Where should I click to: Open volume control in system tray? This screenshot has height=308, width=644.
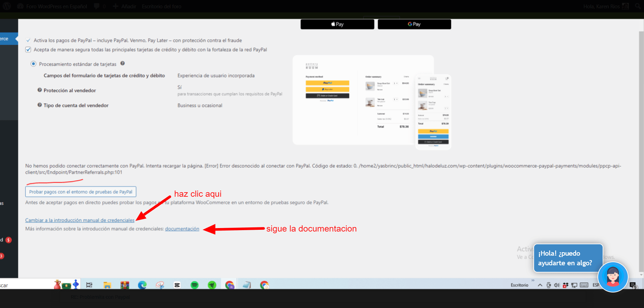(x=557, y=285)
